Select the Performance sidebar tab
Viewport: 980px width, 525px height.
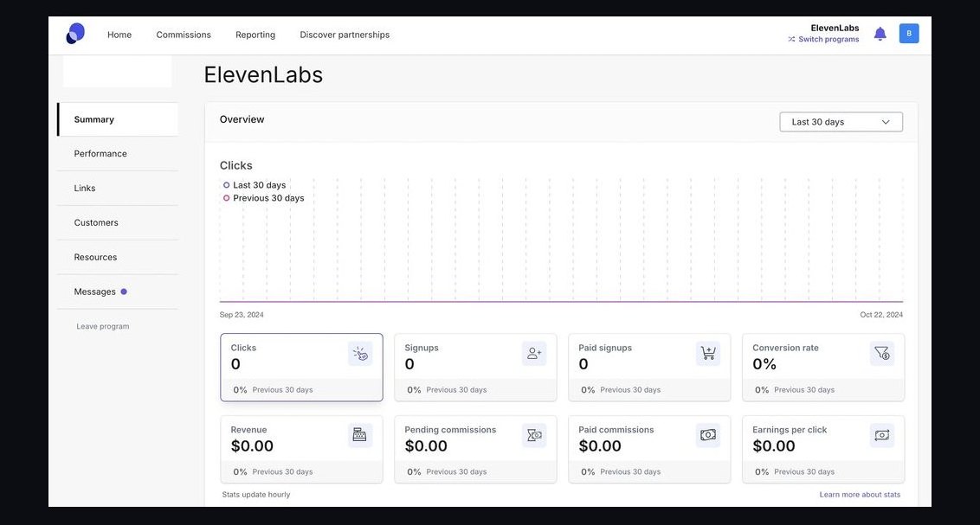[x=118, y=154]
